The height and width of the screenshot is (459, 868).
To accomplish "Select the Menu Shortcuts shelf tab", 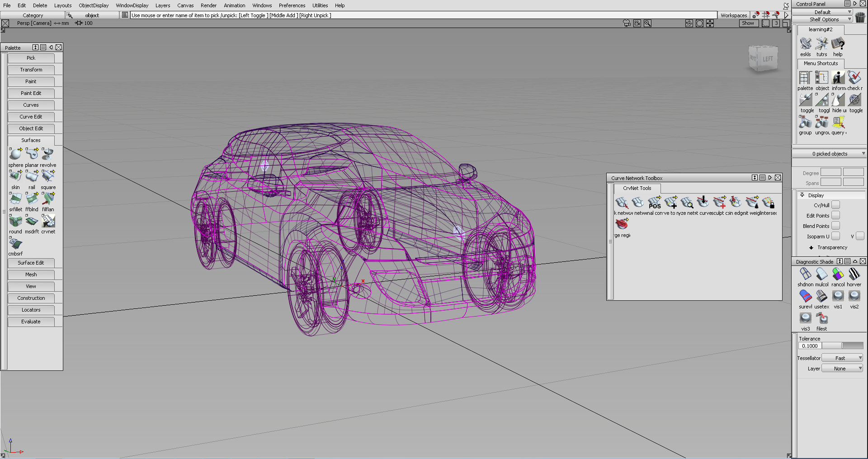I will (x=821, y=63).
